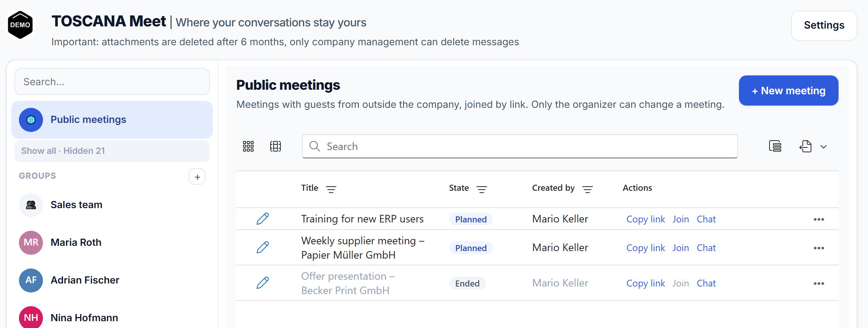This screenshot has width=868, height=328.
Task: Click the pencil icon for Training for new ERP users
Action: (263, 219)
